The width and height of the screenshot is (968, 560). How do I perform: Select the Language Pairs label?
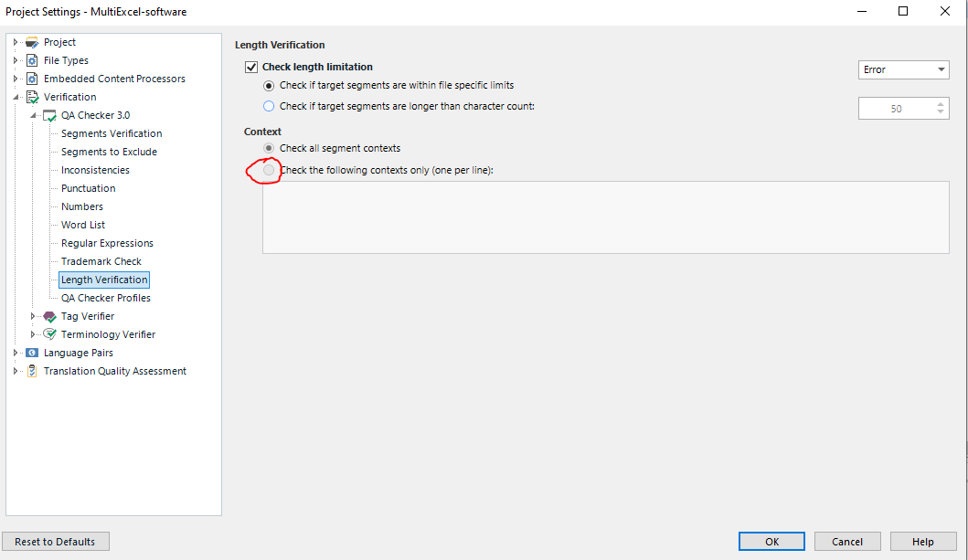[79, 353]
